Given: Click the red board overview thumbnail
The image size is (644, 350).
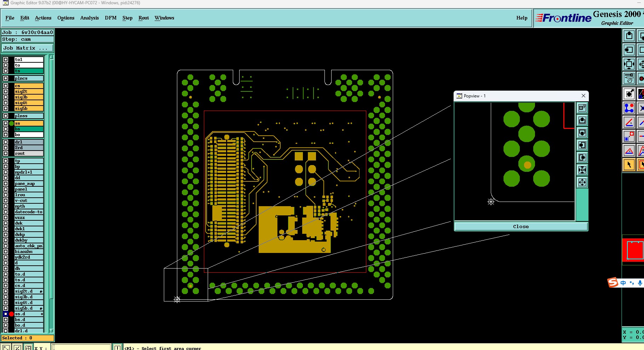Looking at the screenshot, I should [633, 250].
